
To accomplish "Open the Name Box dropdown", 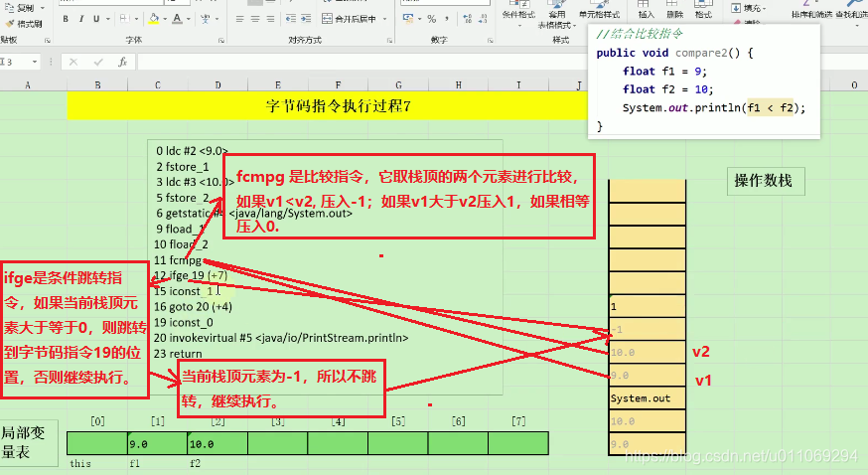I will click(35, 62).
